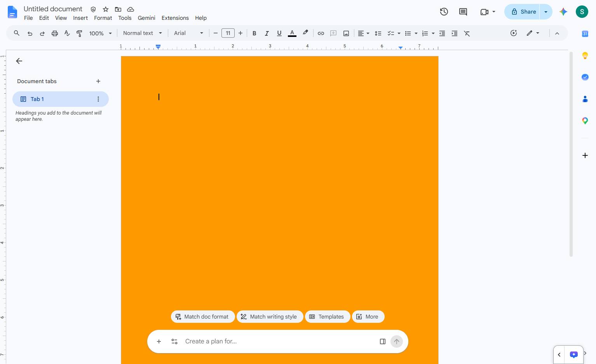Viewport: 596px width, 364px height.
Task: Click the Templates chip
Action: coord(328,317)
